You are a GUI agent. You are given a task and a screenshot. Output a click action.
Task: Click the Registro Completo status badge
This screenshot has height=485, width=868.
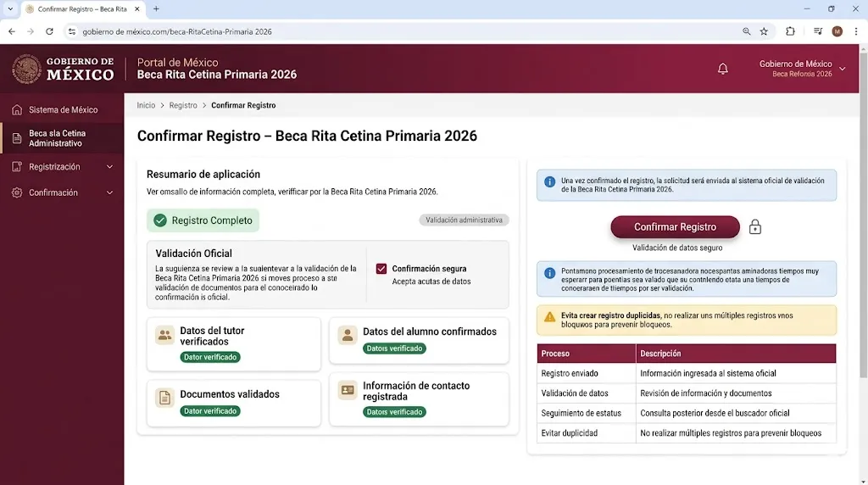tap(203, 220)
